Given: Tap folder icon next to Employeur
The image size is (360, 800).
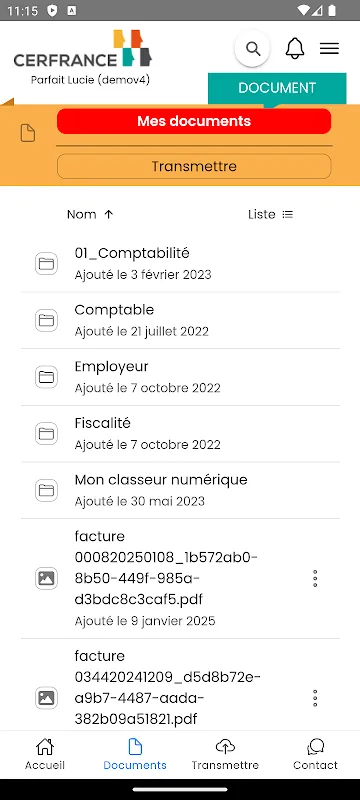Looking at the screenshot, I should [x=46, y=377].
